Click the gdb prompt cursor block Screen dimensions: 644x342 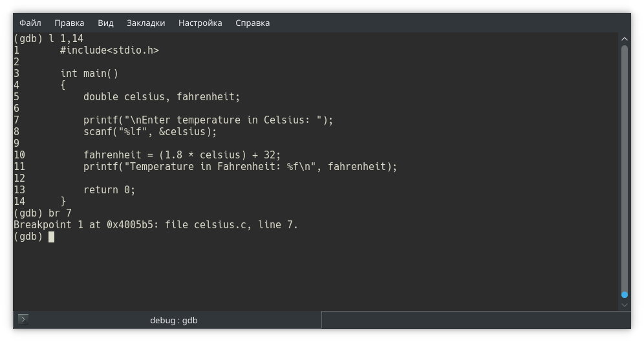click(x=51, y=237)
